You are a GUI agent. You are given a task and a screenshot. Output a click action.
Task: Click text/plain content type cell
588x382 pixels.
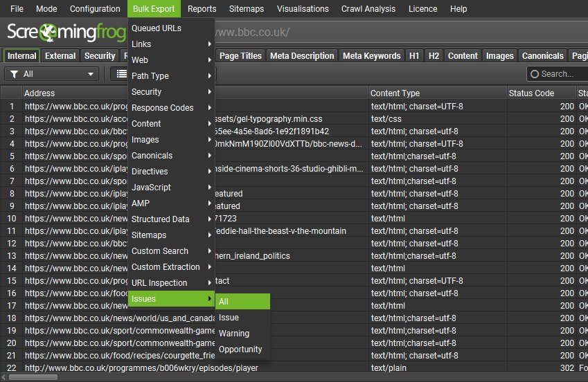(x=389, y=368)
